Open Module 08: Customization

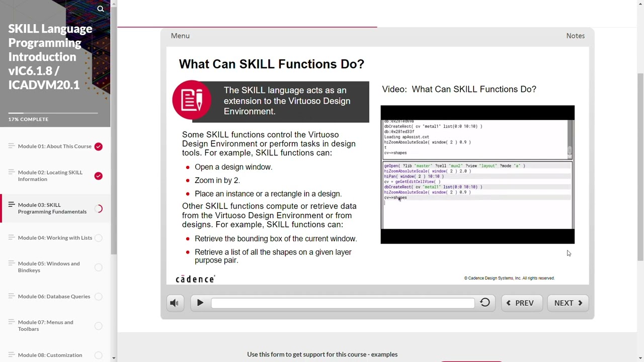pyautogui.click(x=50, y=355)
